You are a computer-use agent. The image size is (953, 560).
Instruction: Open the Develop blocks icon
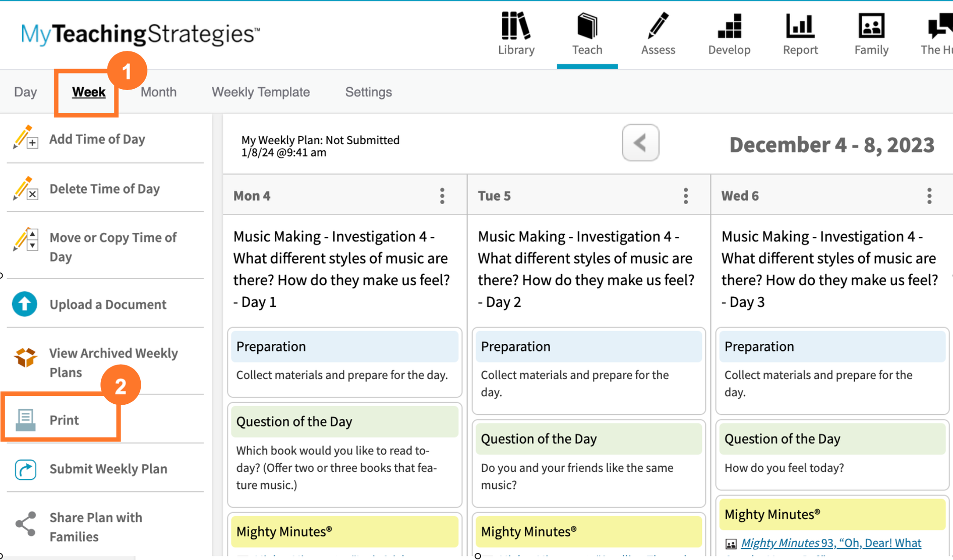point(729,26)
